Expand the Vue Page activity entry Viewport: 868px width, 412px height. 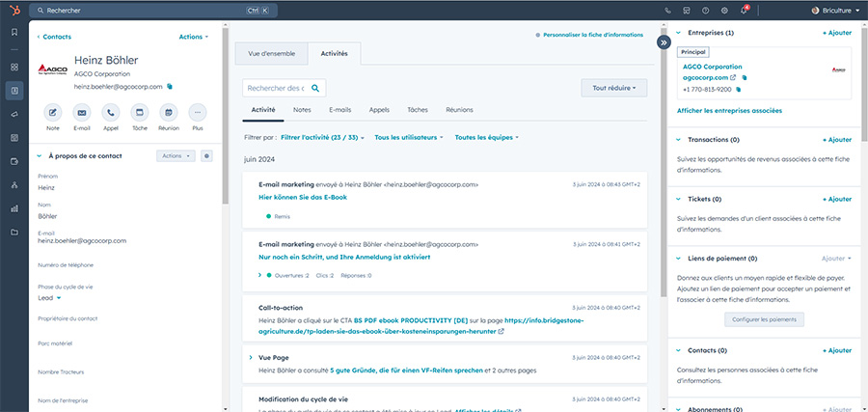[251, 358]
